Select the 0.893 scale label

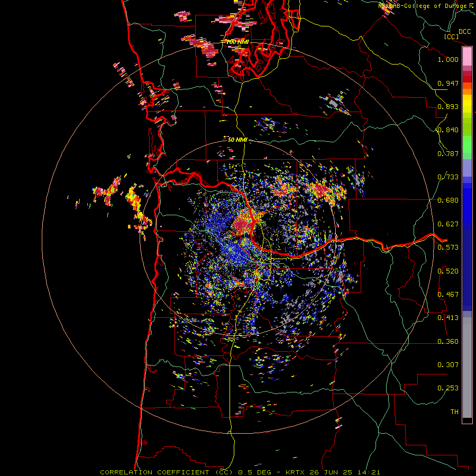tap(448, 106)
